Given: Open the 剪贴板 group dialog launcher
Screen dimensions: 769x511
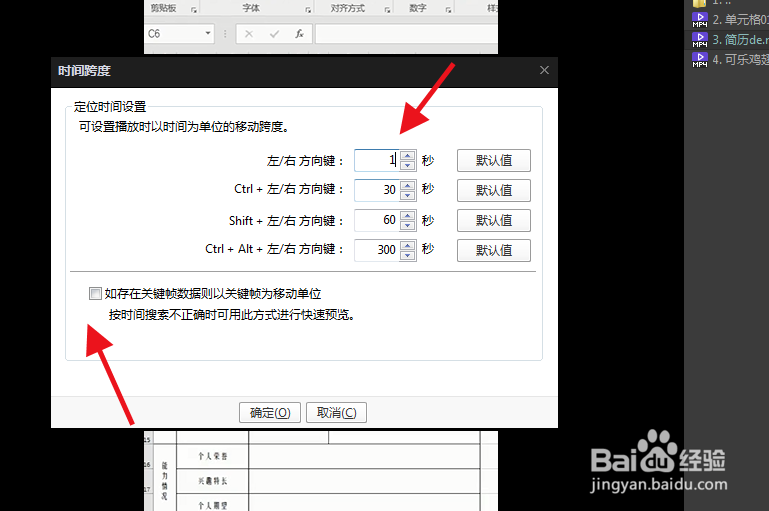Looking at the screenshot, I should click(x=194, y=9).
